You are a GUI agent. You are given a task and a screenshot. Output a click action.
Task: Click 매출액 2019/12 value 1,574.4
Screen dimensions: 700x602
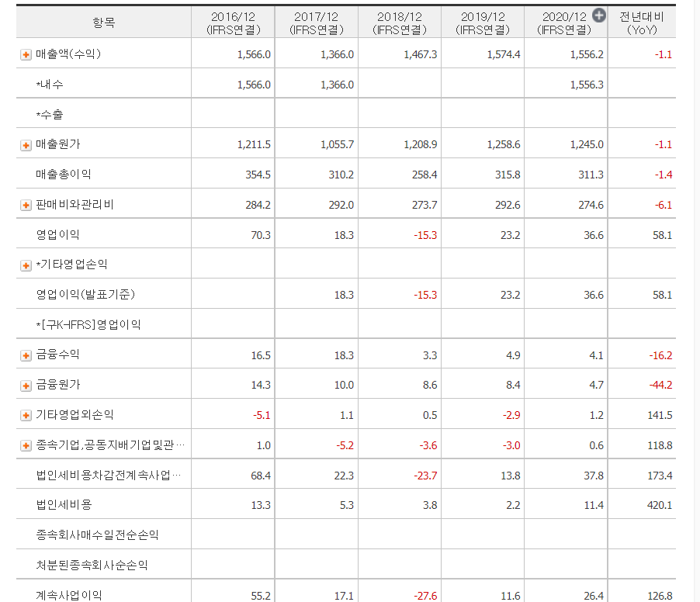(x=503, y=54)
